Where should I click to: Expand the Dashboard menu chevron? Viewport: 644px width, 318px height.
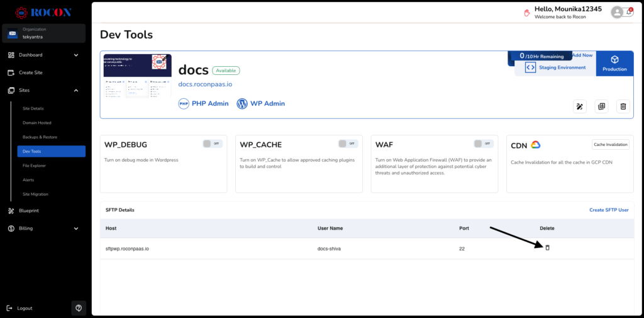(76, 55)
